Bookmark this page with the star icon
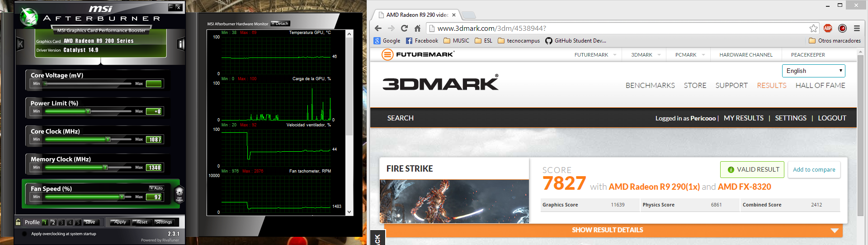 click(x=813, y=28)
